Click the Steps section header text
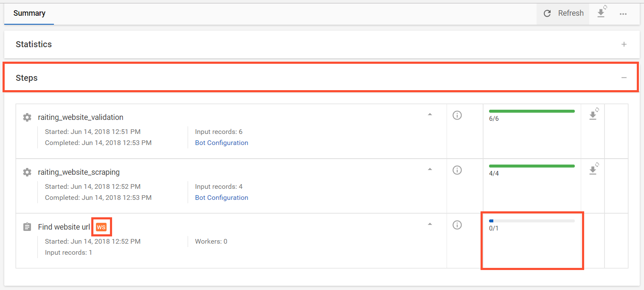The width and height of the screenshot is (644, 290). 27,78
